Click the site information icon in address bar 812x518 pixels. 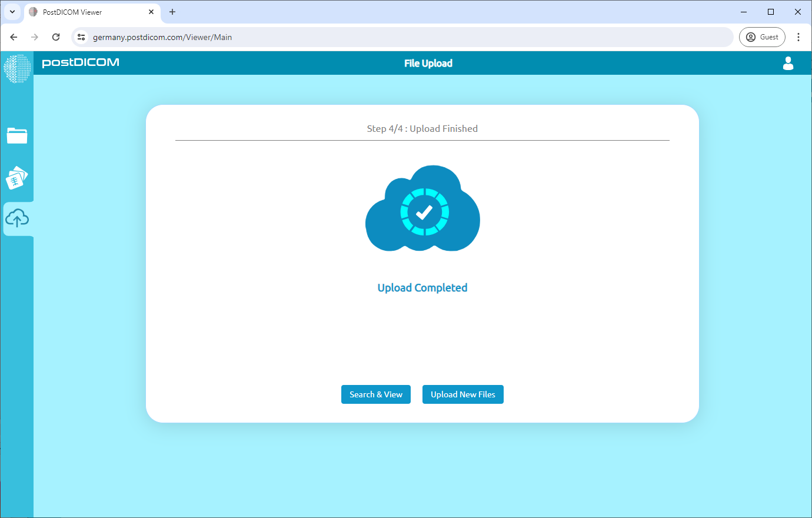[x=82, y=37]
